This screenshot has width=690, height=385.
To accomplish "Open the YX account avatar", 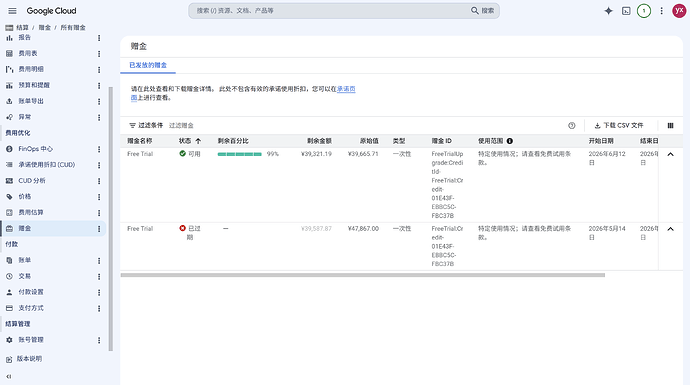I will (x=679, y=11).
